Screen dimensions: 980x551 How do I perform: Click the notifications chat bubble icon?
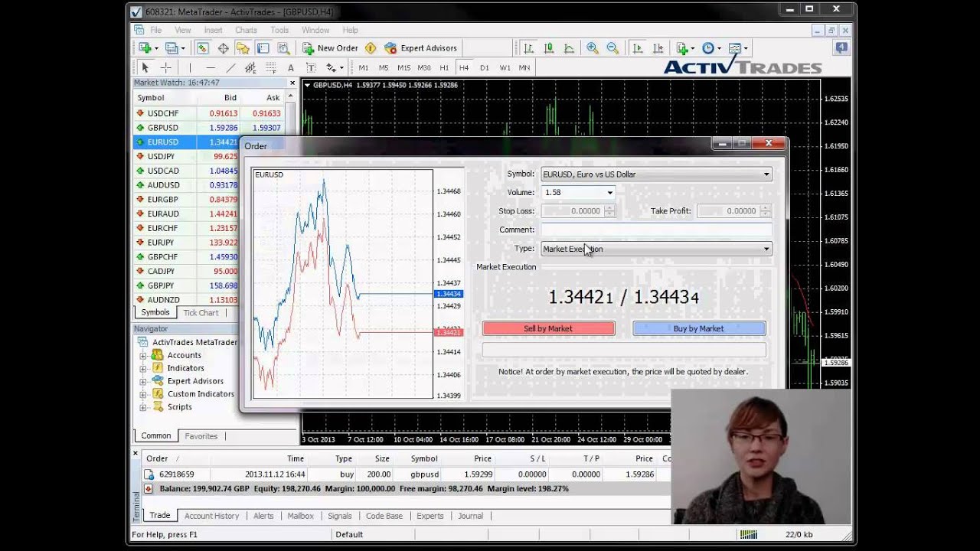pos(841,48)
